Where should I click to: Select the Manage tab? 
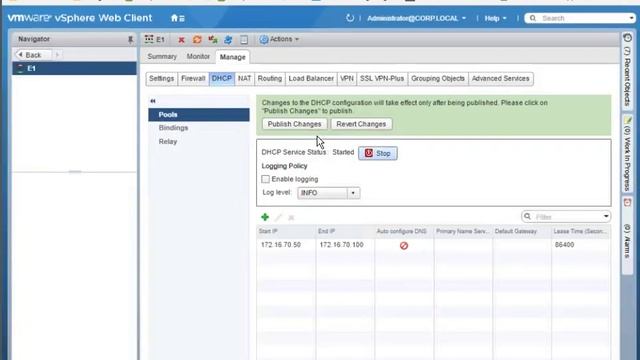233,57
